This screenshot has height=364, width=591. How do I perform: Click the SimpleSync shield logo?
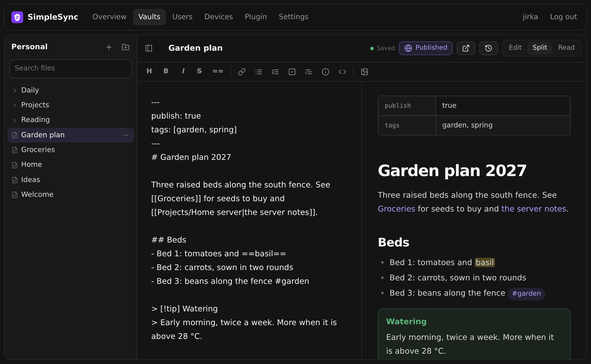tap(17, 17)
